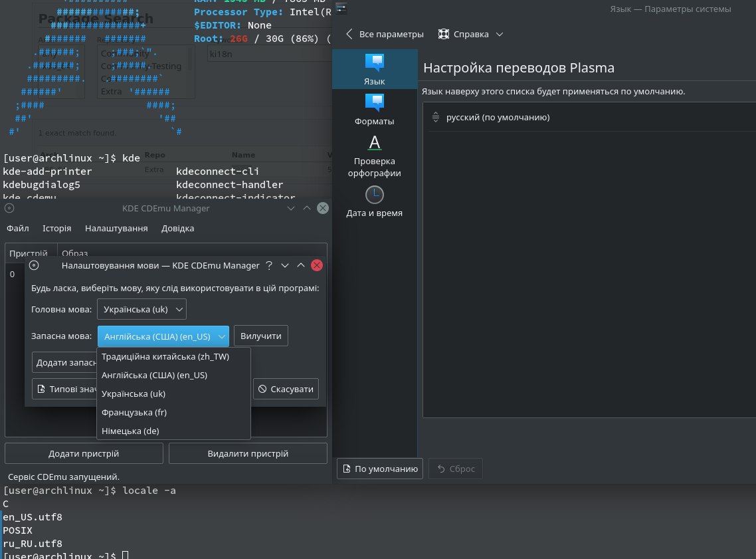Open the Файл menu
756x559 pixels.
18,228
